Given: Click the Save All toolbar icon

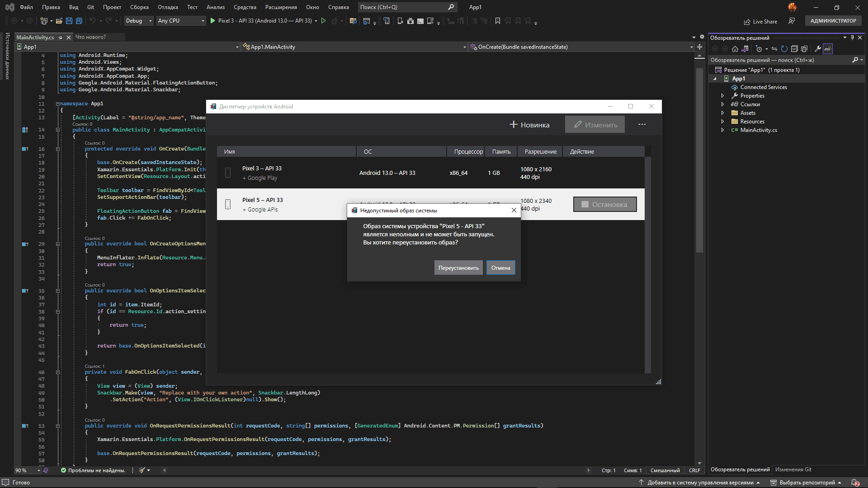Looking at the screenshot, I should coord(79,21).
